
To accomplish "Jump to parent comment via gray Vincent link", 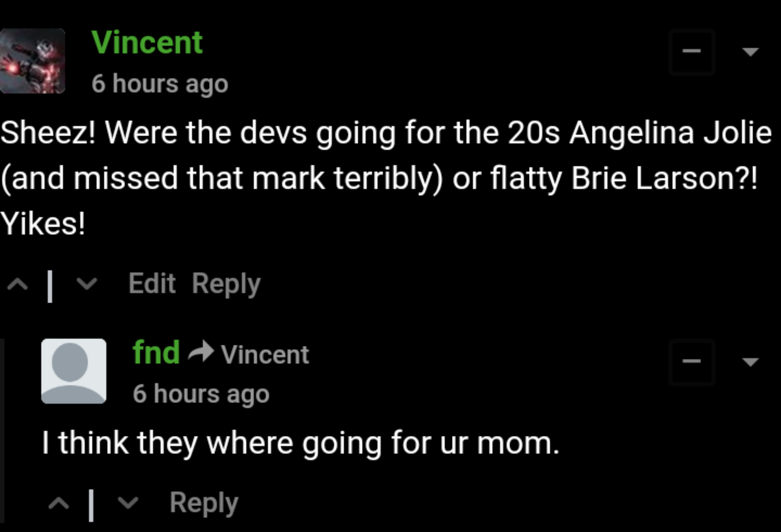I will (265, 355).
